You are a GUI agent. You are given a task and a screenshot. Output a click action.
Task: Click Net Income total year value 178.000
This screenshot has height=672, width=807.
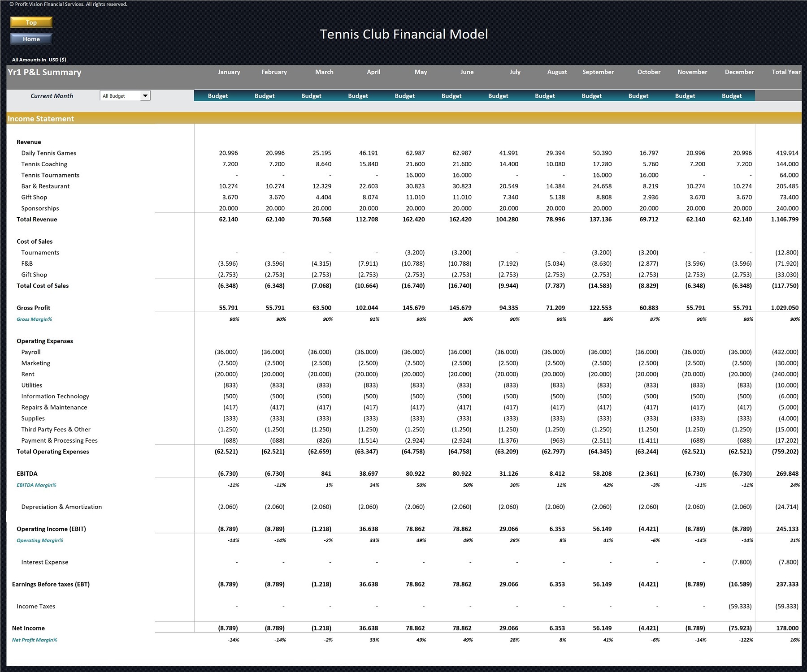click(787, 628)
